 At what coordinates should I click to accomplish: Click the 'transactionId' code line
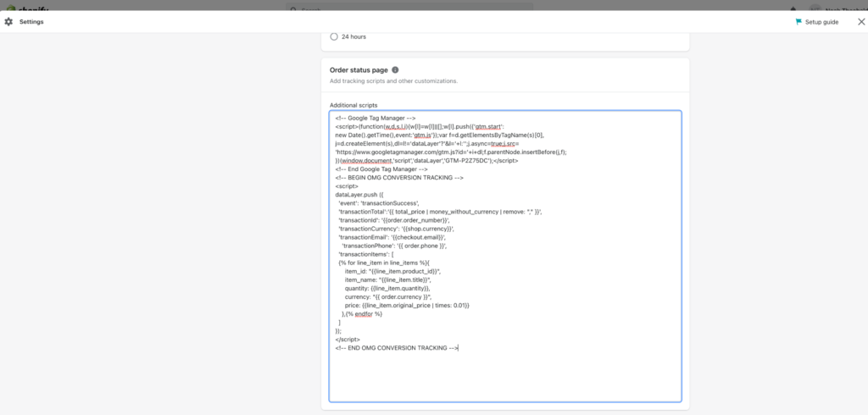394,220
